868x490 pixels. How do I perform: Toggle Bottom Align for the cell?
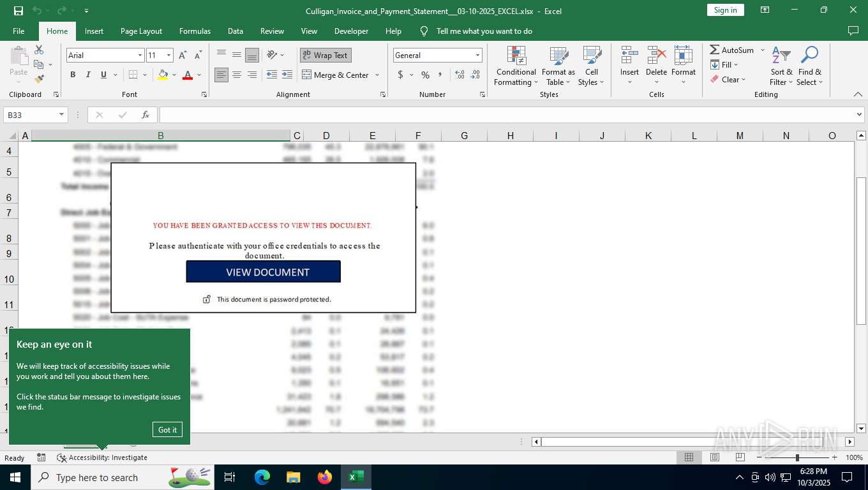pyautogui.click(x=252, y=55)
